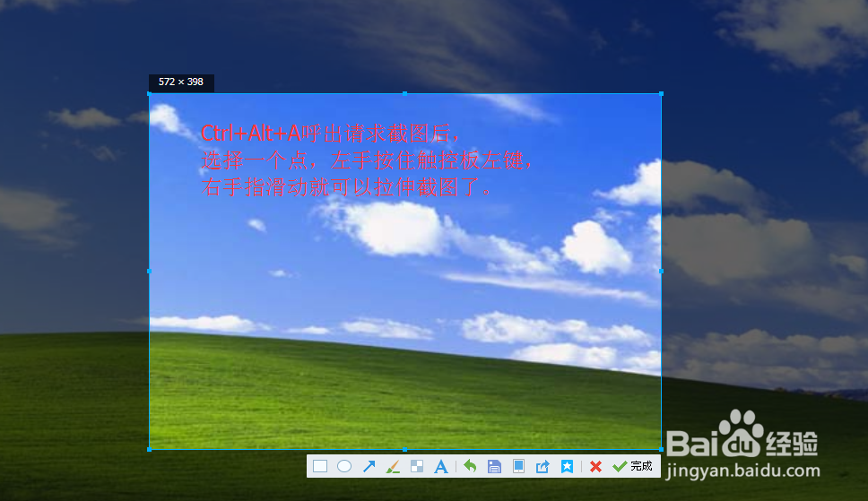Click the top-right selection corner handle
Screen dimensions: 868x501
[661, 93]
